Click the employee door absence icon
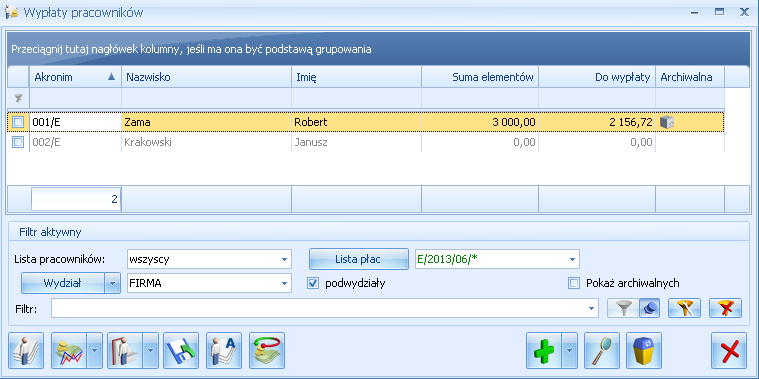 pyautogui.click(x=125, y=350)
